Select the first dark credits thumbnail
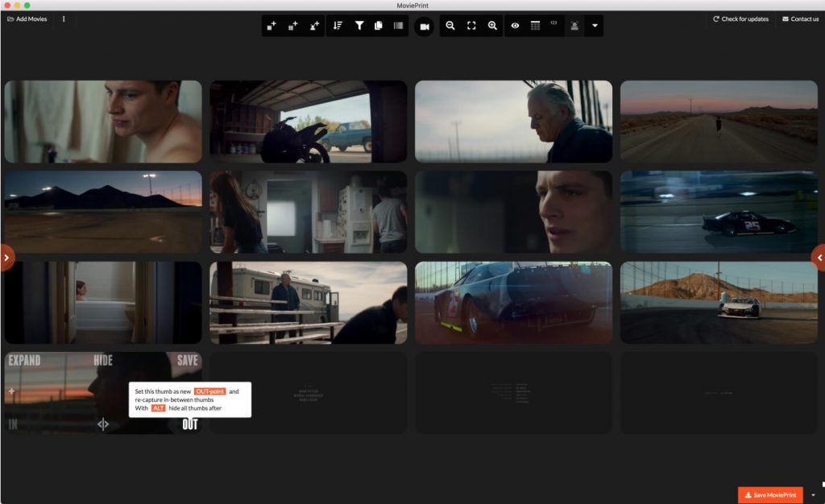 click(309, 393)
